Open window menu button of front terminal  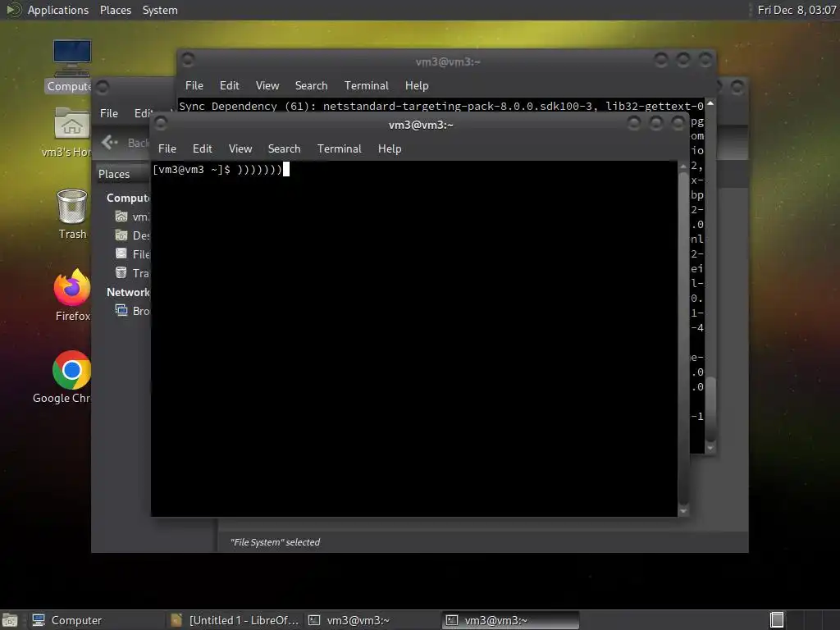160,125
